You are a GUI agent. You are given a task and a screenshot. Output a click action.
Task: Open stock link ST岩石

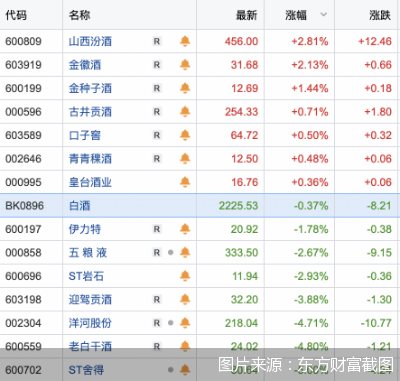tap(86, 276)
